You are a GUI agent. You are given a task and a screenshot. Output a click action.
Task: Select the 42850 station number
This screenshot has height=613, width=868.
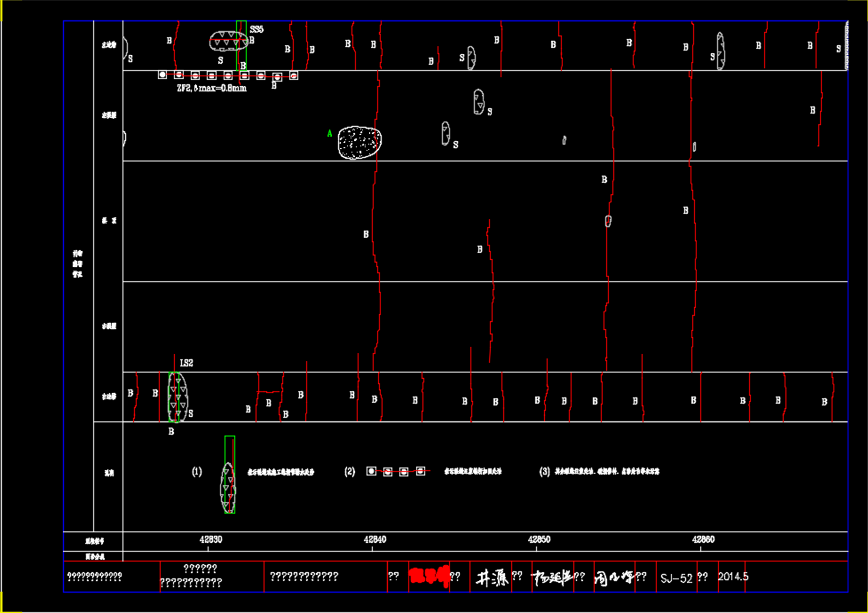pos(539,539)
